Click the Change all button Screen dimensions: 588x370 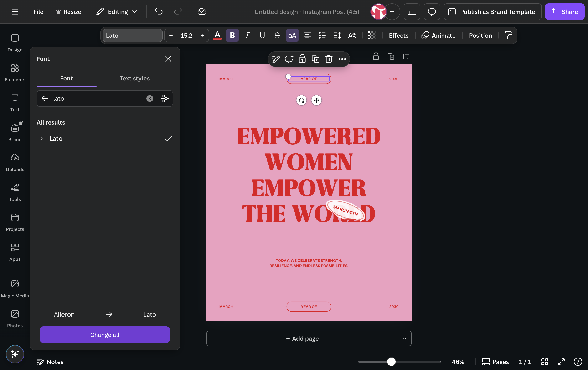(x=105, y=335)
